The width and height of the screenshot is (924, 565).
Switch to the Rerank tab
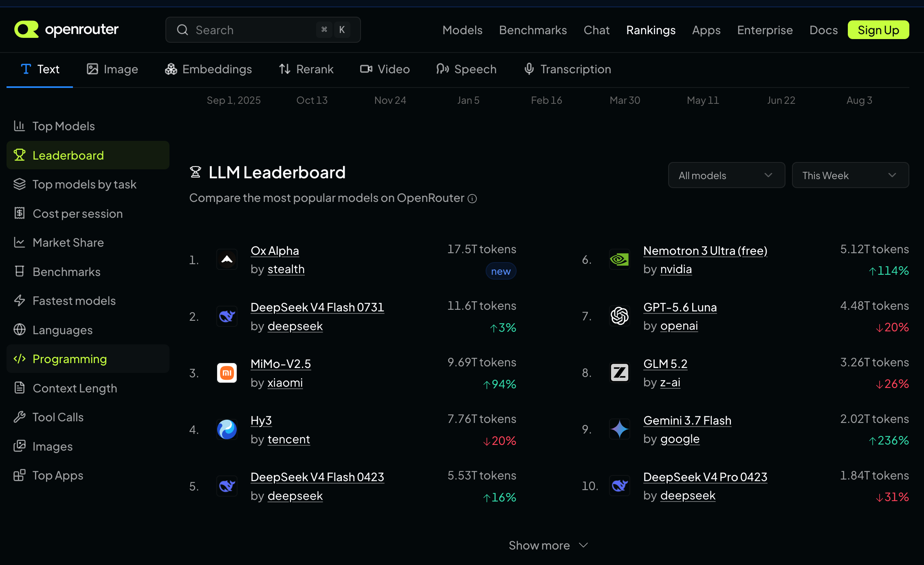(306, 69)
